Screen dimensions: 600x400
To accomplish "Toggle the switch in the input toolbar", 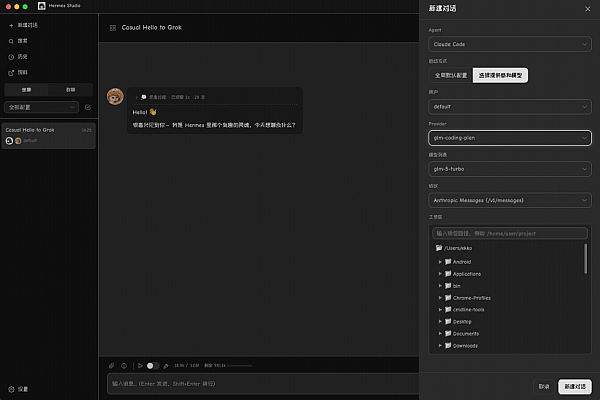I will point(153,366).
